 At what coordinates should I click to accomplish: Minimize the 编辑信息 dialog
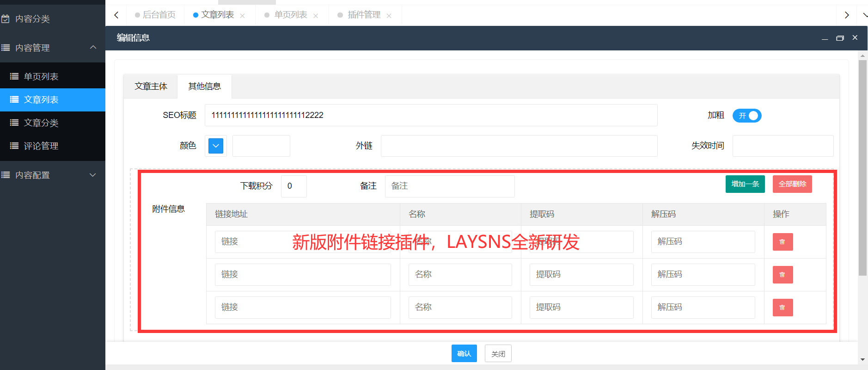825,38
